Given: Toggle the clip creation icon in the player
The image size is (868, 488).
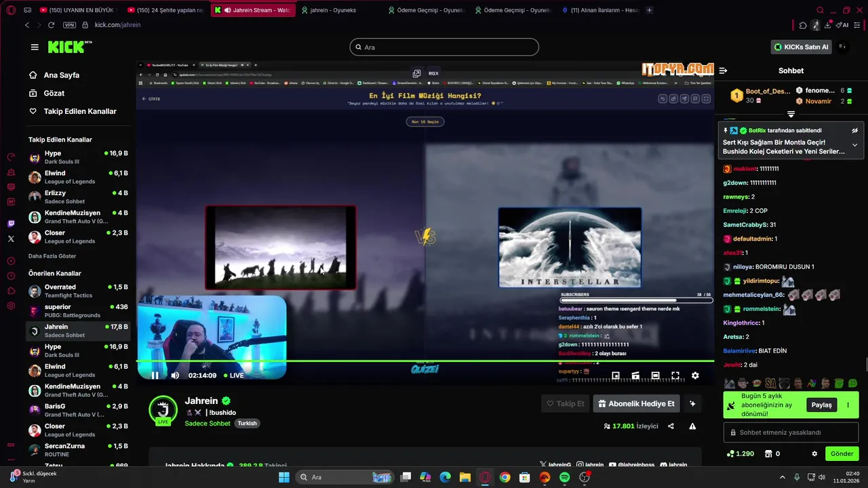Looking at the screenshot, I should coord(635,375).
